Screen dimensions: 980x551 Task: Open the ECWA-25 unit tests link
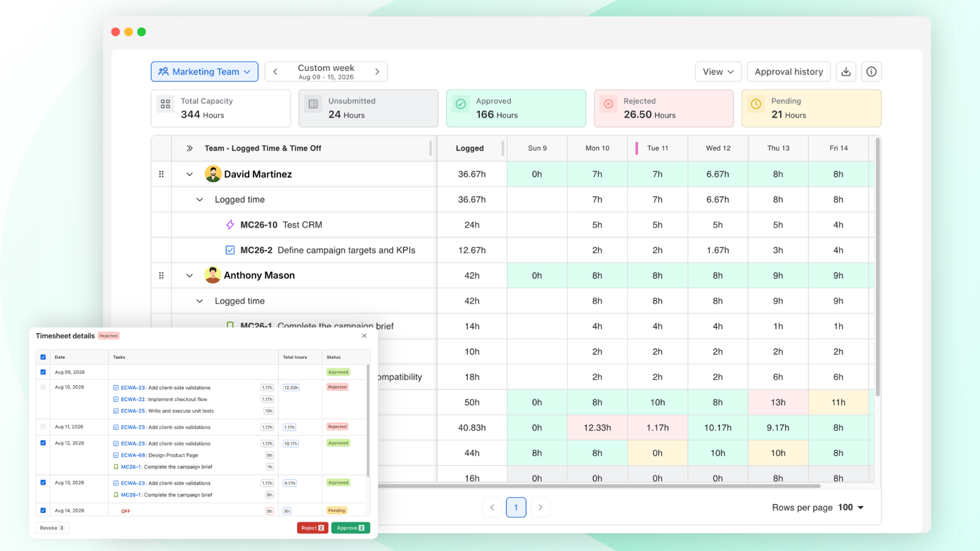click(x=167, y=411)
